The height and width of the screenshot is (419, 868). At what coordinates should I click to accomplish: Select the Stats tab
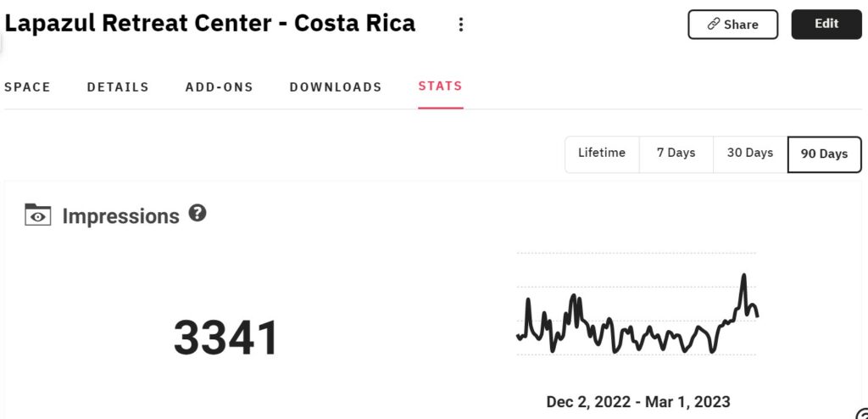click(x=441, y=86)
